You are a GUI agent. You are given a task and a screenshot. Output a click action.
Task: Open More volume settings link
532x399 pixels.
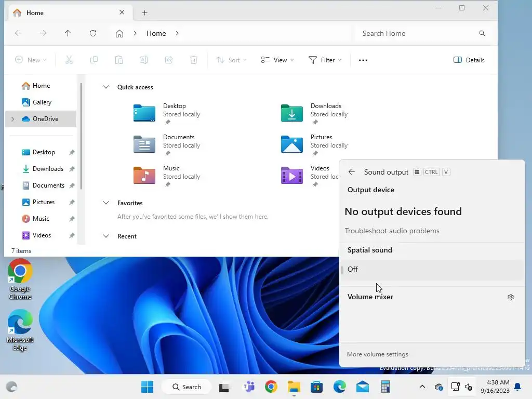pyautogui.click(x=377, y=354)
